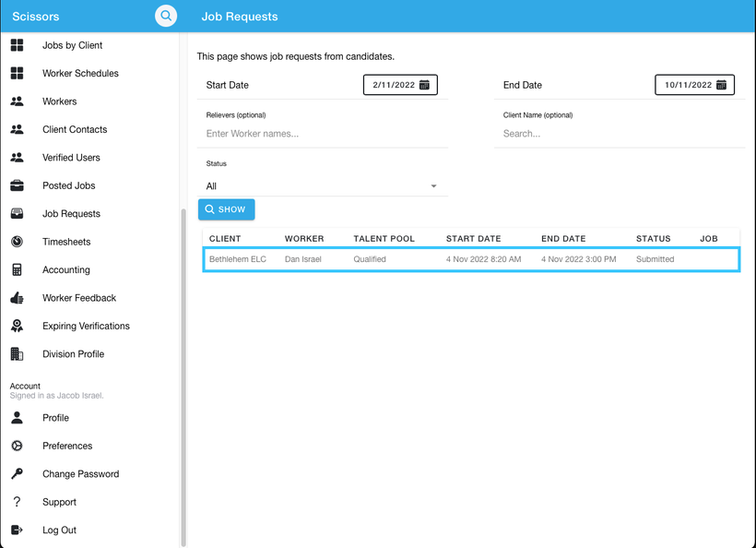
Task: Click the Client Contacts people icon
Action: 17,129
